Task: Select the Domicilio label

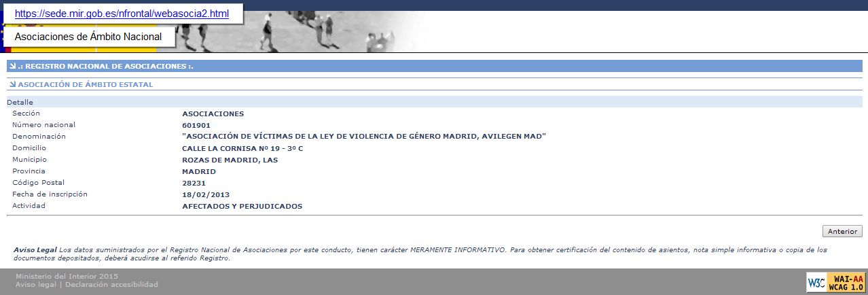Action: pos(29,147)
